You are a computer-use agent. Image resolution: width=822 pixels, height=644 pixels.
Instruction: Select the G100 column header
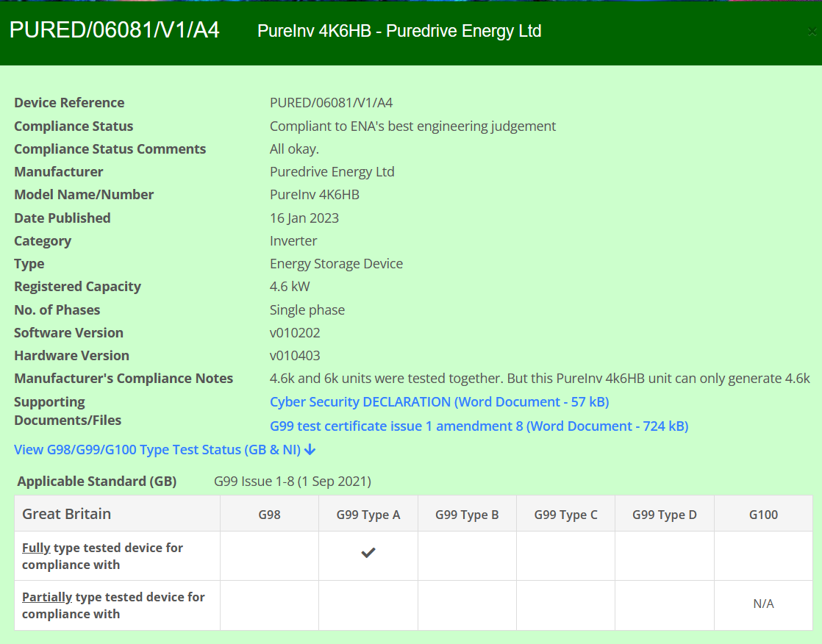point(763,514)
